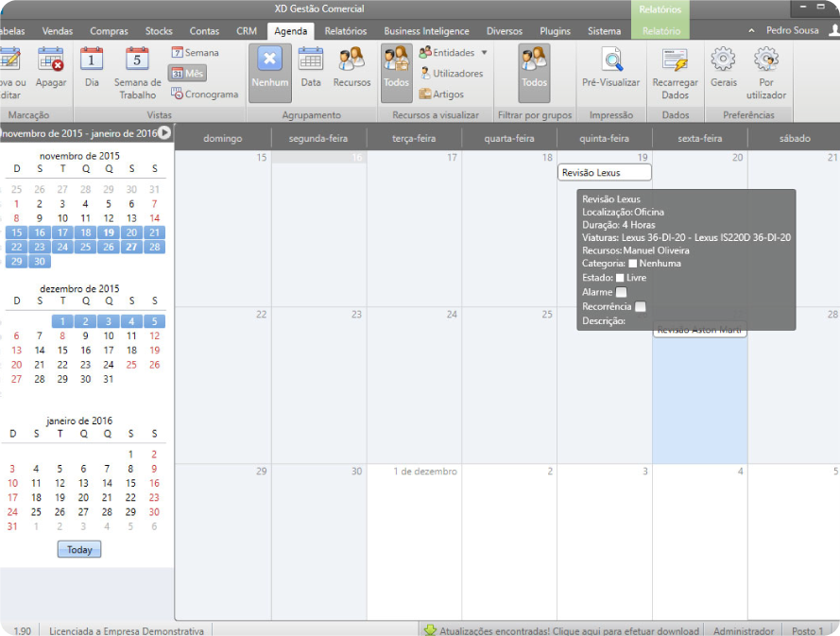Open Por utilizador preferences
840x636 pixels.
click(x=765, y=68)
